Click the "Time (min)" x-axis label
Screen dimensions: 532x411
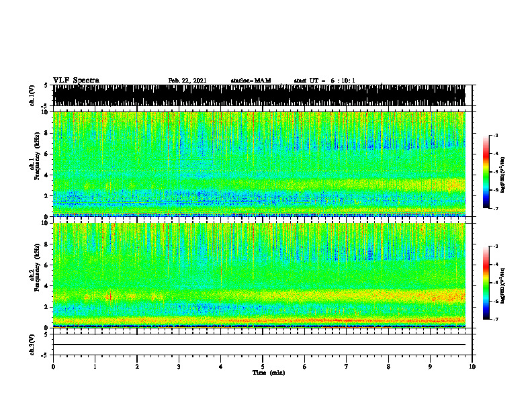[x=269, y=373]
